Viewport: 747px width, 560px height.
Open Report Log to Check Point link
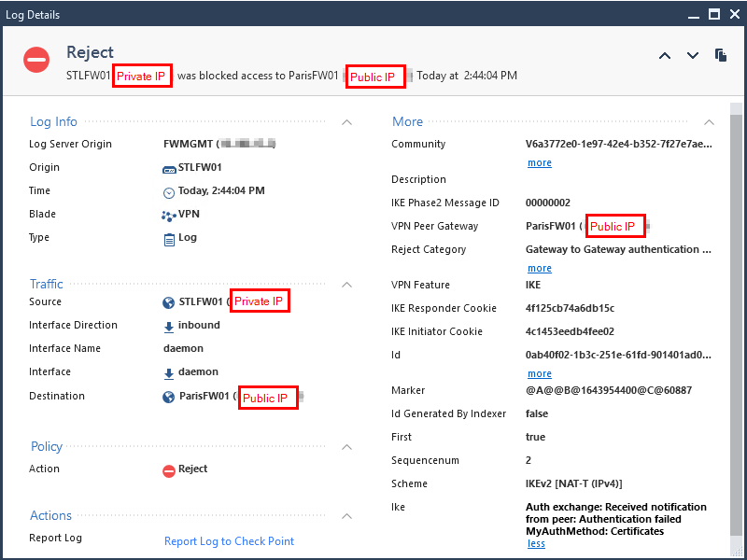coord(229,541)
